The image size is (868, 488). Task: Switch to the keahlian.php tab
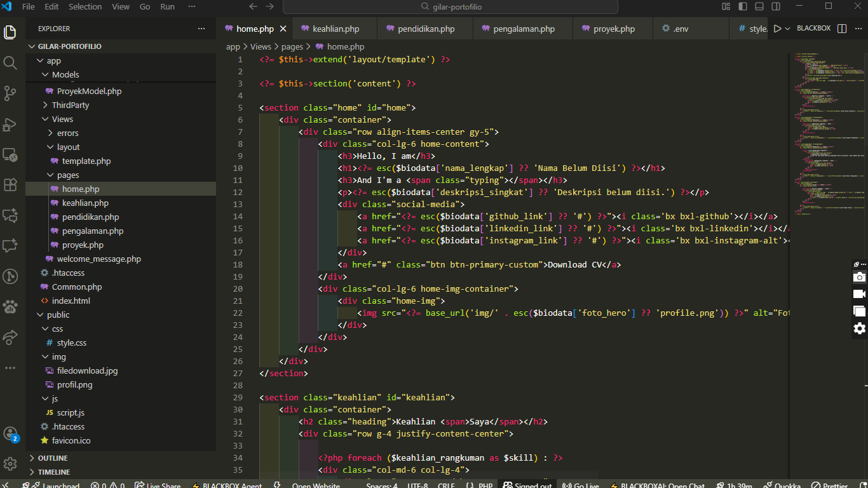pyautogui.click(x=336, y=29)
